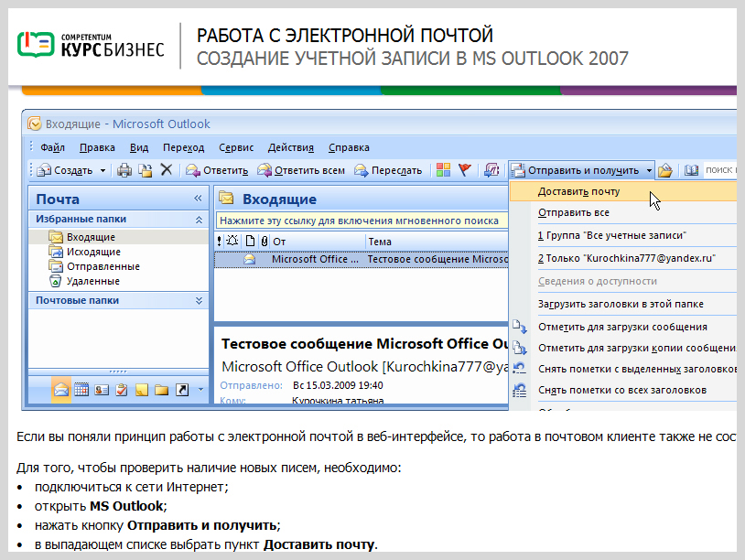Open the colored squares categorize icon
The image size is (745, 560).
pos(443,170)
